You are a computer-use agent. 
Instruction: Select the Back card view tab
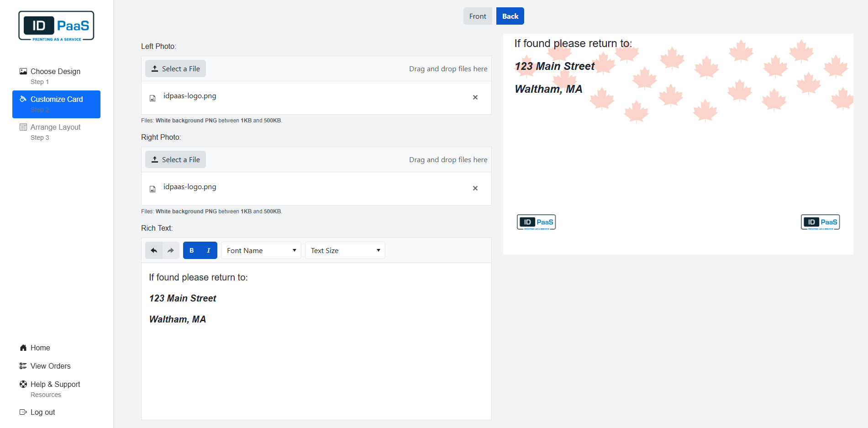(510, 16)
